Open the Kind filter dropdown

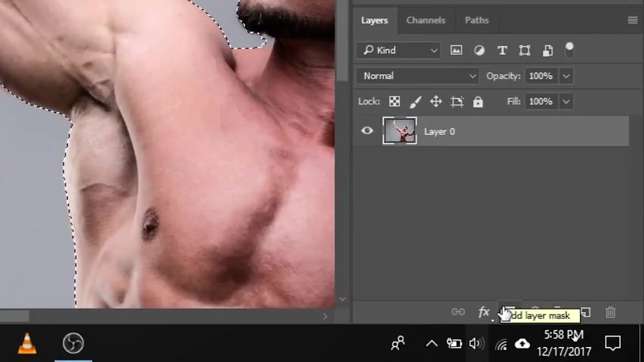click(398, 51)
